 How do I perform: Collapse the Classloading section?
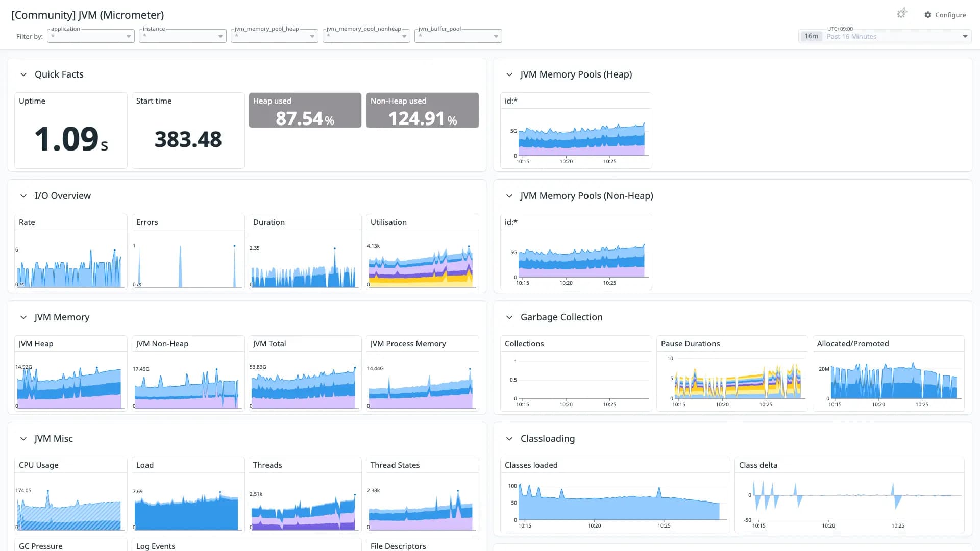coord(509,439)
